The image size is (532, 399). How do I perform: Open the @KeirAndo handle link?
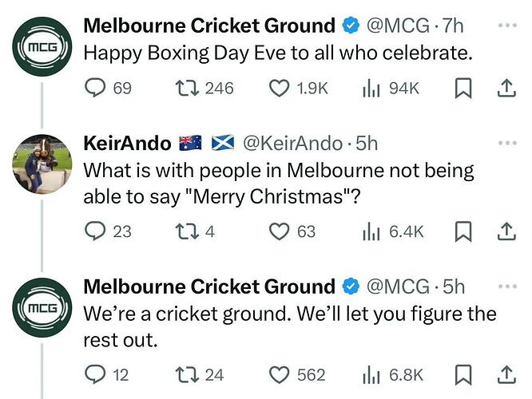292,144
